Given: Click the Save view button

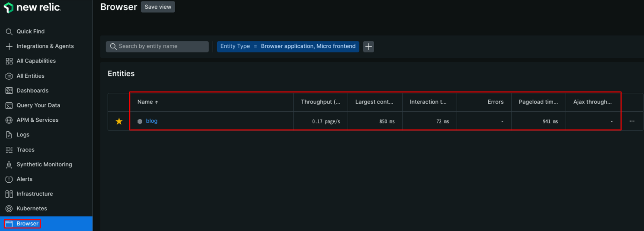Looking at the screenshot, I should click(158, 7).
